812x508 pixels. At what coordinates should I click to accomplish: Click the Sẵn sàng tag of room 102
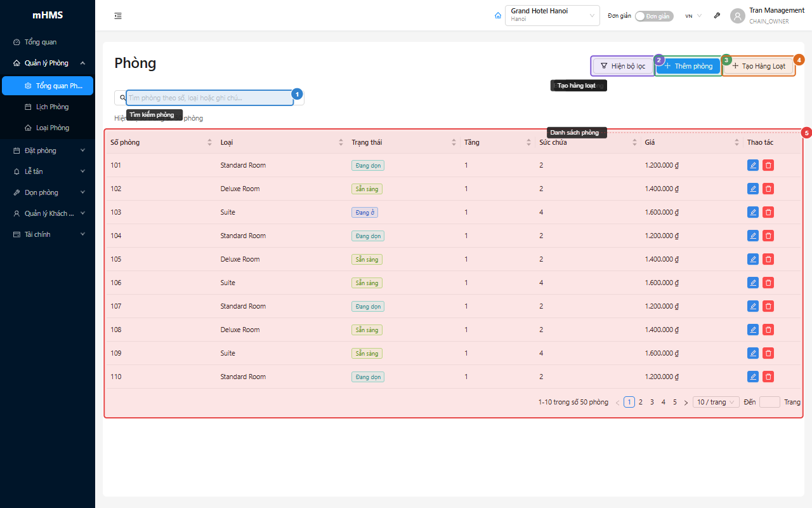(367, 189)
